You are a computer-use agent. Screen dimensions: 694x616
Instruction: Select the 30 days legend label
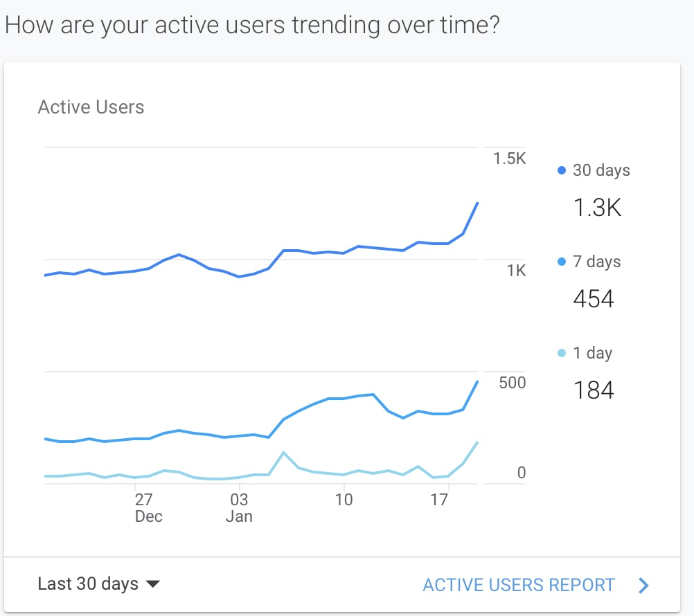(x=601, y=170)
